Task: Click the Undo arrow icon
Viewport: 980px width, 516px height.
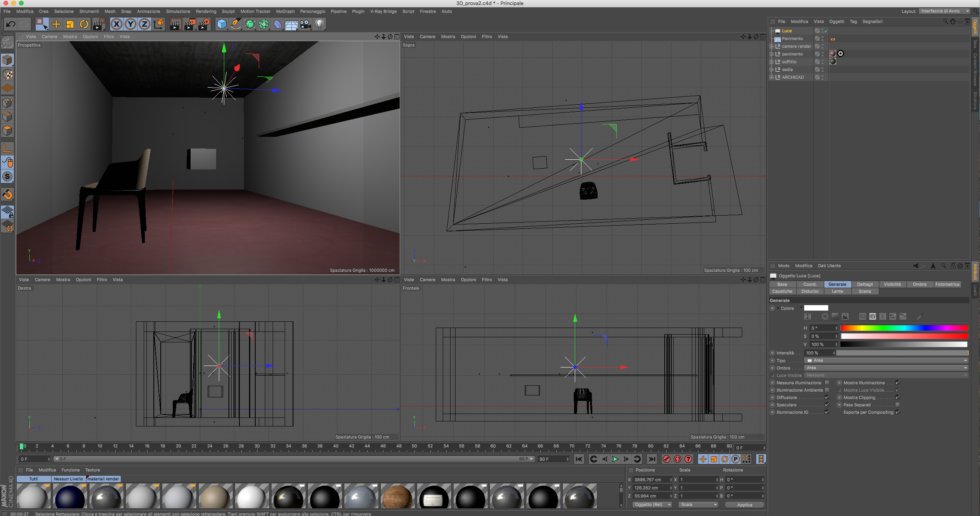Action: 10,24
